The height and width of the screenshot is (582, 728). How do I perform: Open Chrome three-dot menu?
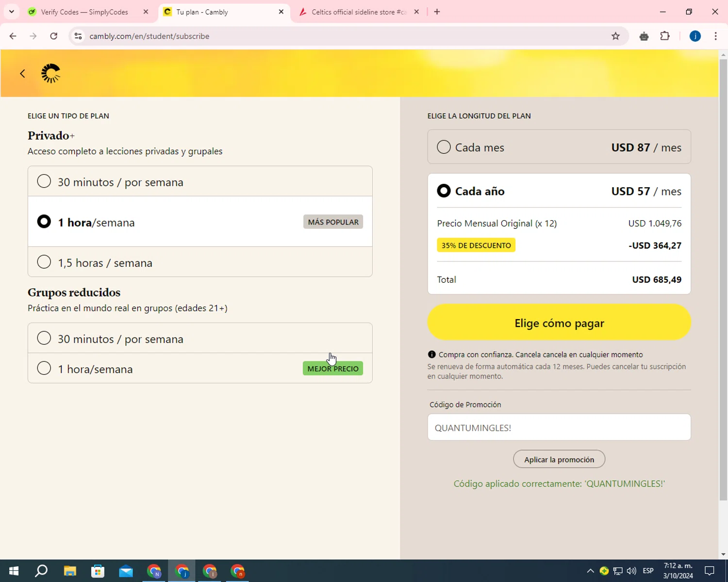pyautogui.click(x=716, y=36)
